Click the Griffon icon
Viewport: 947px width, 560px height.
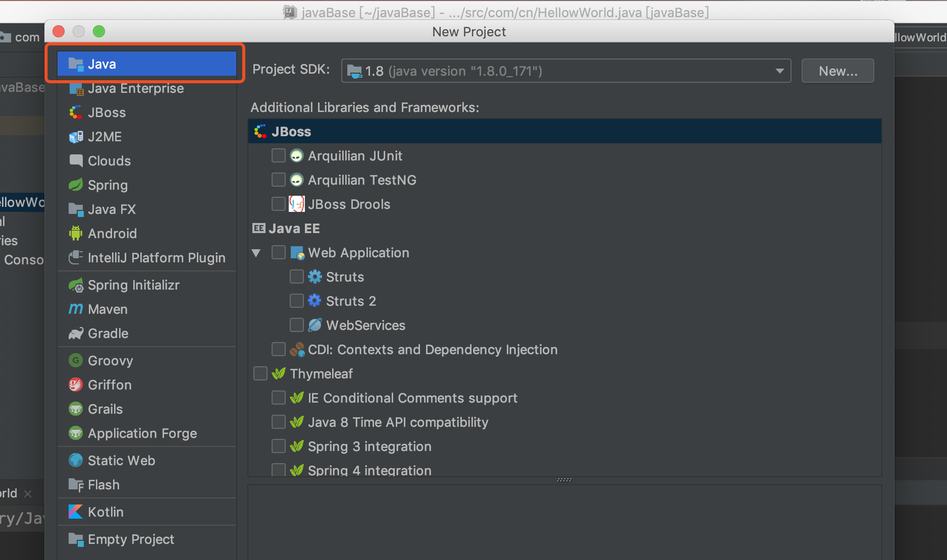[76, 385]
